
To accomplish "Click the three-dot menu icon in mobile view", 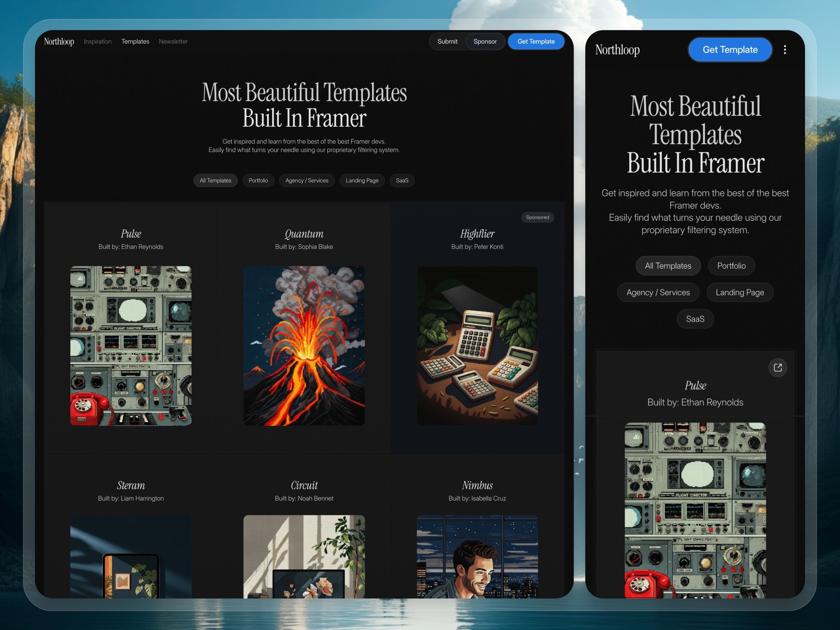I will (x=783, y=49).
